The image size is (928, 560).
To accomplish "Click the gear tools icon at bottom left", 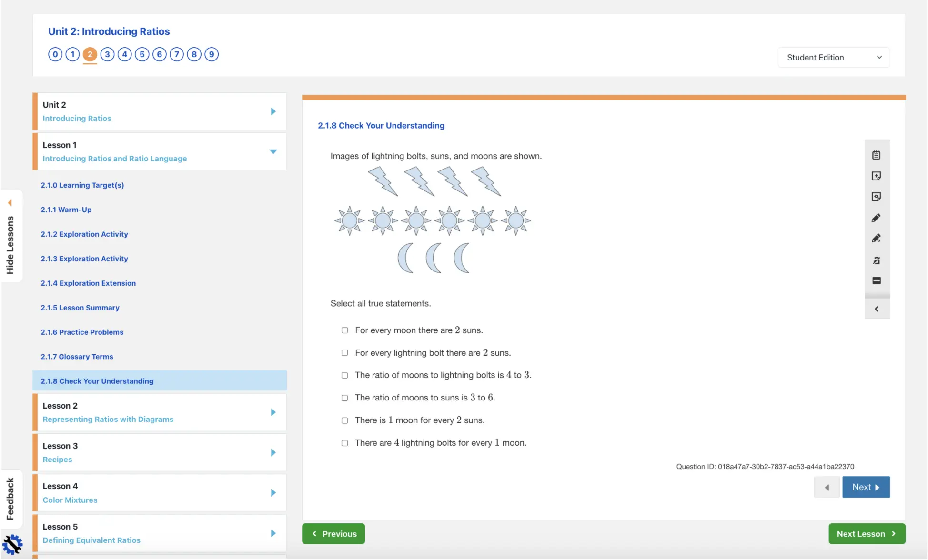I will tap(12, 545).
